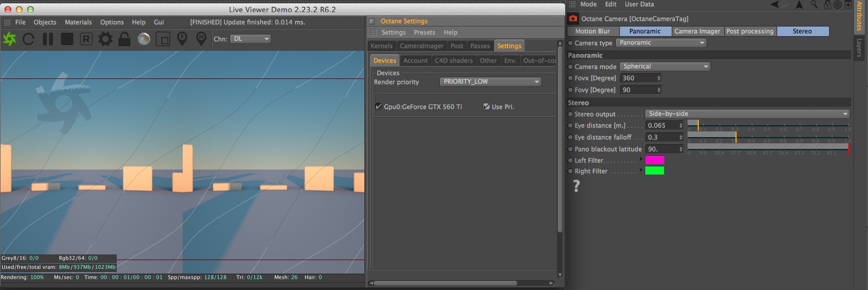Open the Render priority PRIORITY_LOW dropdown
This screenshot has height=290, width=868.
coord(490,82)
